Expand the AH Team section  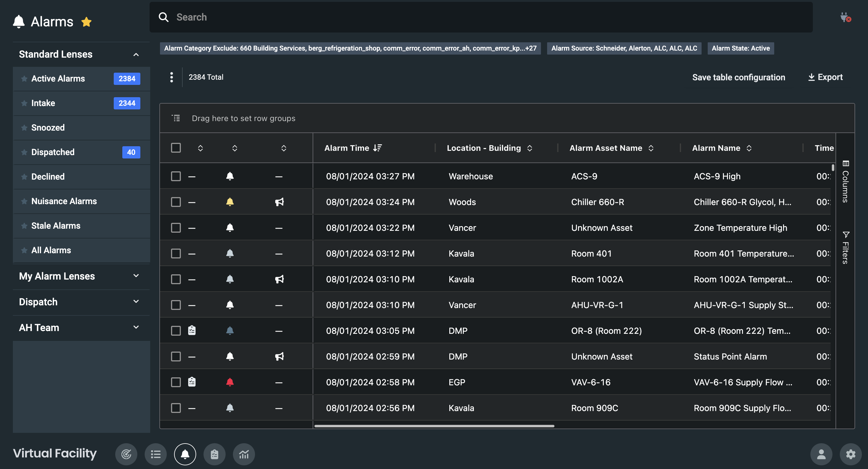pyautogui.click(x=136, y=327)
